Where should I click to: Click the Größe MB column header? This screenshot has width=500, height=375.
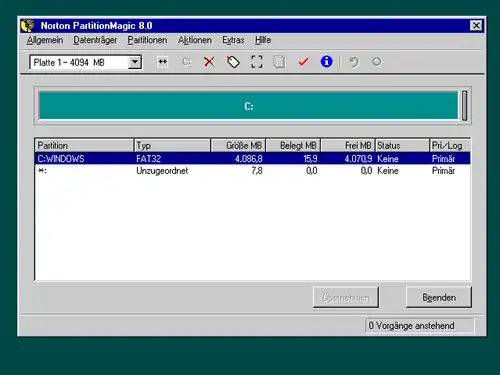238,146
